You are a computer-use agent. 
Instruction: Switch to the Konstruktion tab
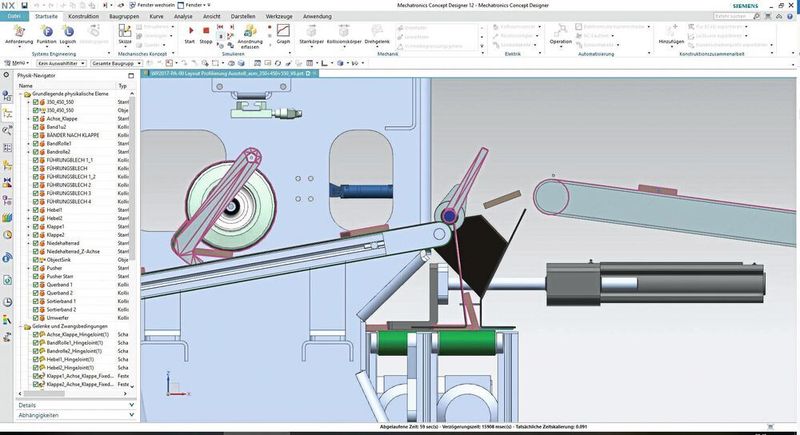coord(83,16)
